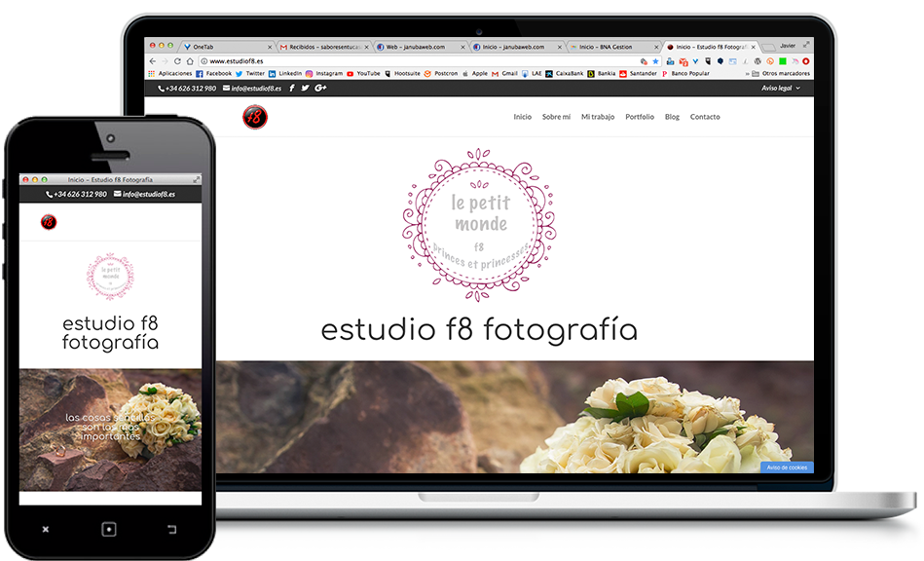Expand the Aviso legal dropdown
Image resolution: width=924 pixels, height=561 pixels.
tap(781, 88)
